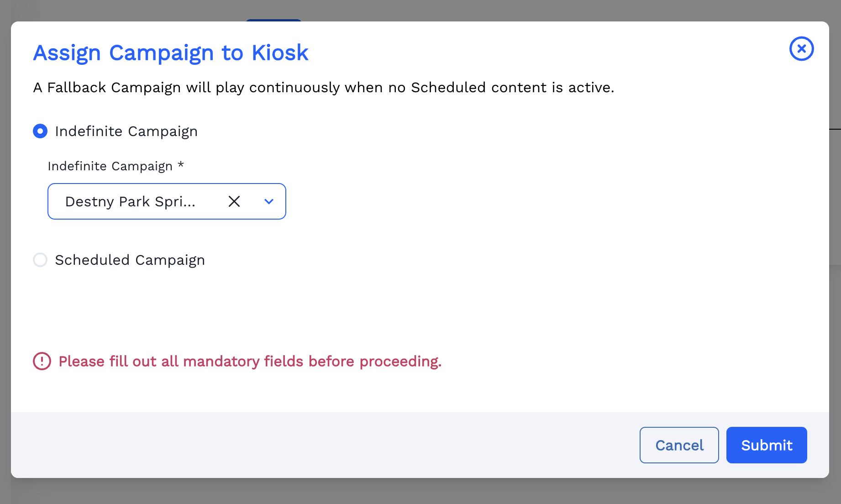Click the empty space in campaign combo box
The image size is (841, 504).
click(x=209, y=201)
